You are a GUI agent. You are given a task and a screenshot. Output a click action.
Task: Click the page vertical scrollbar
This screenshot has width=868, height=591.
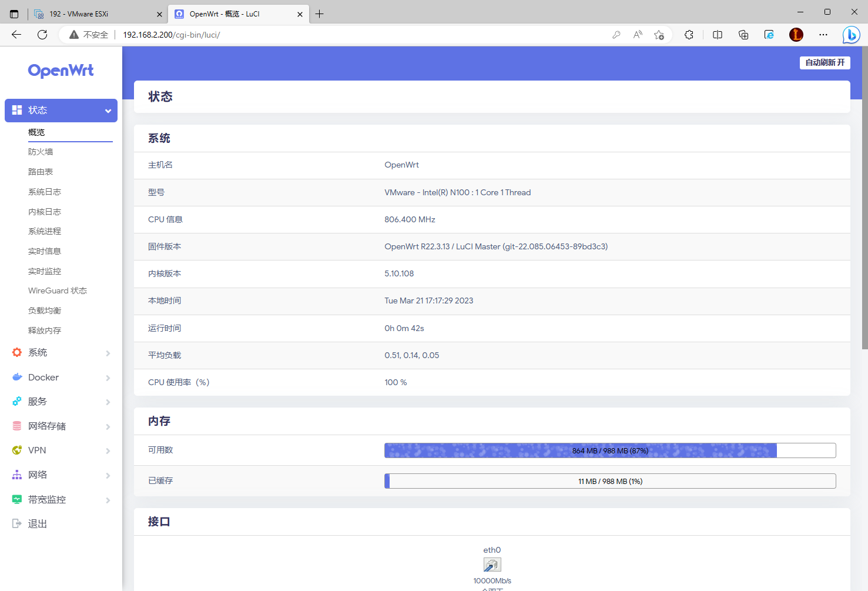[864, 199]
